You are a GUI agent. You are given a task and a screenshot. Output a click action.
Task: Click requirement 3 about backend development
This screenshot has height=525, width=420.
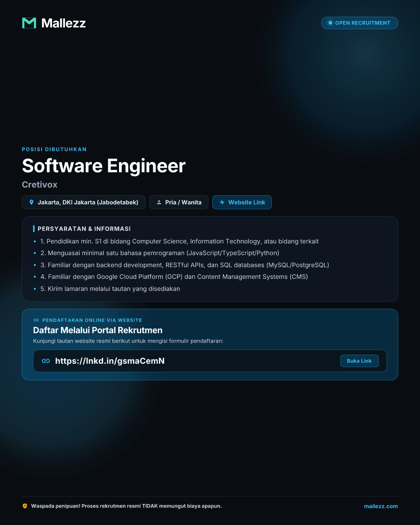coord(185,265)
